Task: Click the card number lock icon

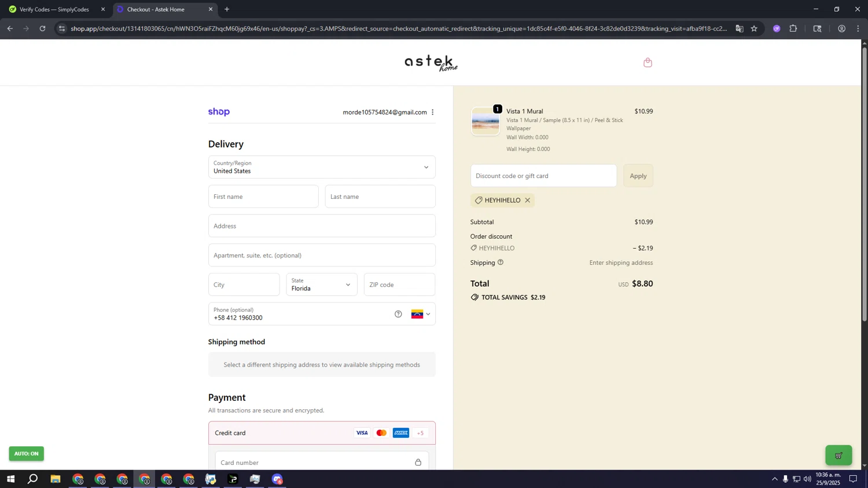Action: pyautogui.click(x=418, y=463)
